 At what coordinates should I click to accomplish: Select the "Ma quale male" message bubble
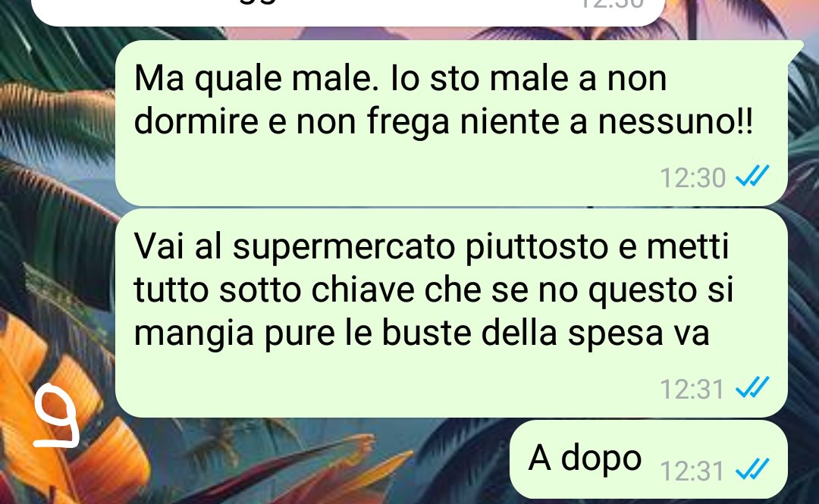451,123
